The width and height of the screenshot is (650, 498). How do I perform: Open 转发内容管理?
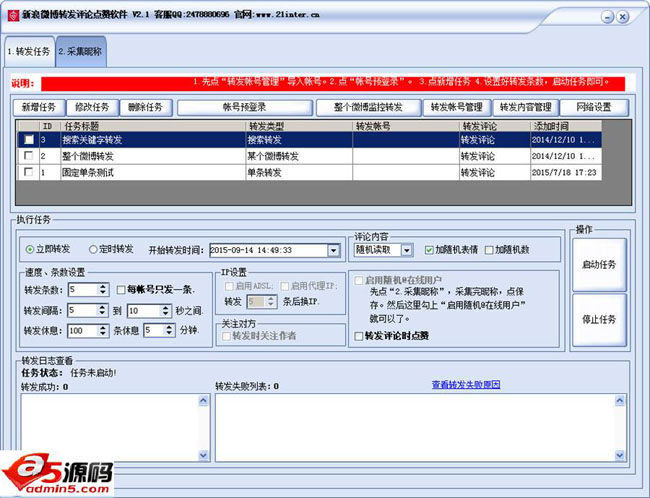(525, 107)
